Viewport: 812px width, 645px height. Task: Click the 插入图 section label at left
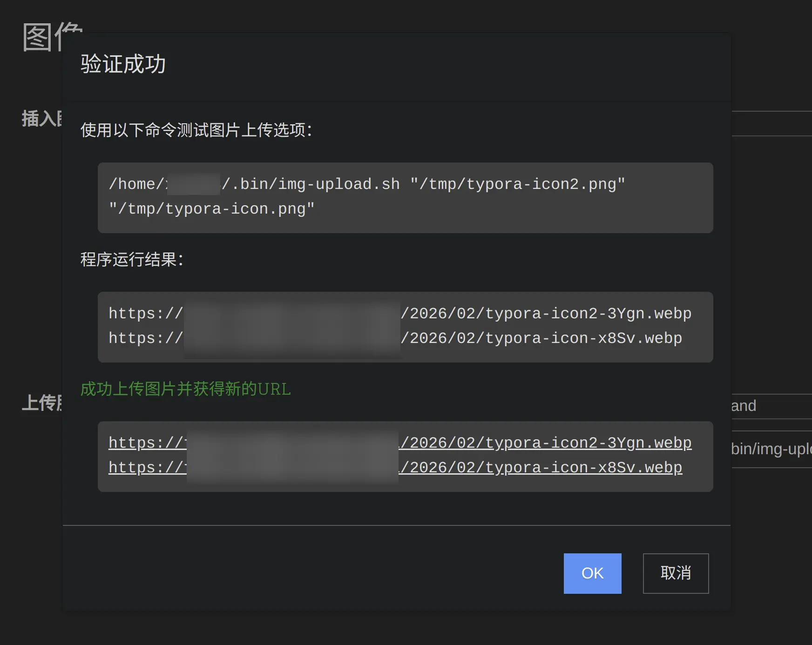41,119
